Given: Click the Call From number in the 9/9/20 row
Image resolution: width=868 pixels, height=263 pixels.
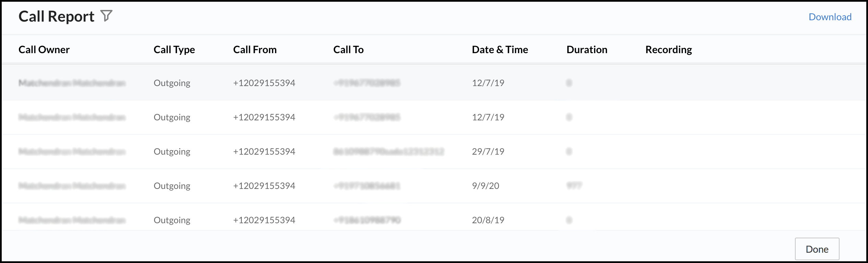Looking at the screenshot, I should (x=264, y=186).
